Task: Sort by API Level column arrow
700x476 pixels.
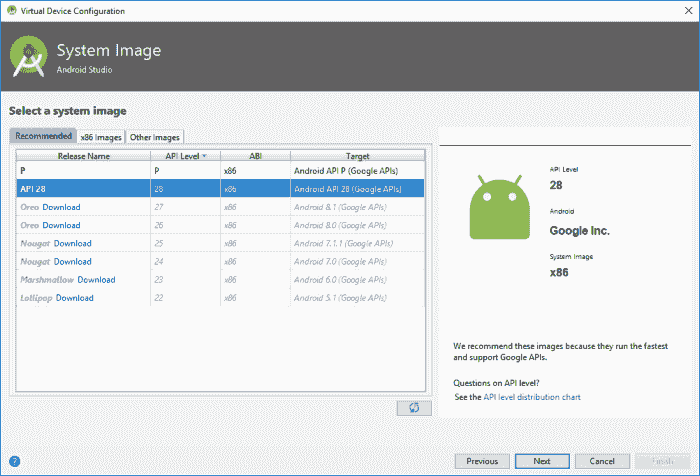Action: (204, 156)
